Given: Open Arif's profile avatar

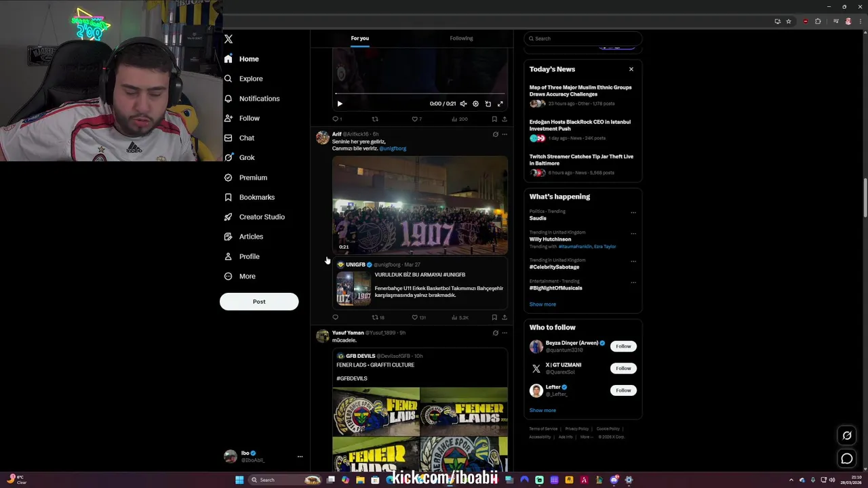Looking at the screenshot, I should [x=323, y=138].
